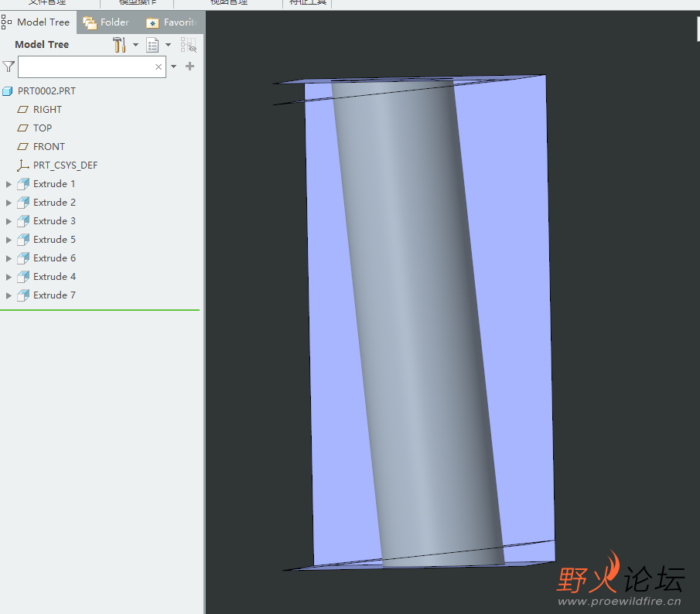The height and width of the screenshot is (614, 700).
Task: Select the RIGHT datum plane
Action: pyautogui.click(x=47, y=110)
